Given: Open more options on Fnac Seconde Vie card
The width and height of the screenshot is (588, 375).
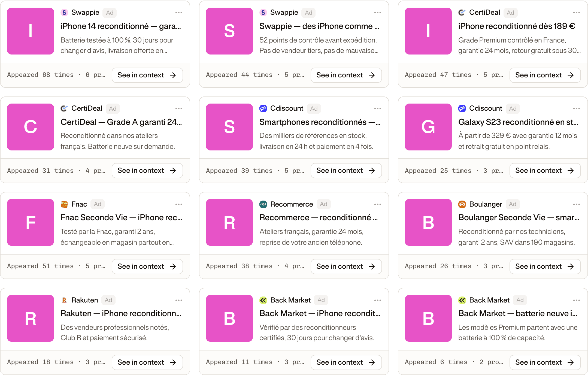Looking at the screenshot, I should pyautogui.click(x=179, y=204).
